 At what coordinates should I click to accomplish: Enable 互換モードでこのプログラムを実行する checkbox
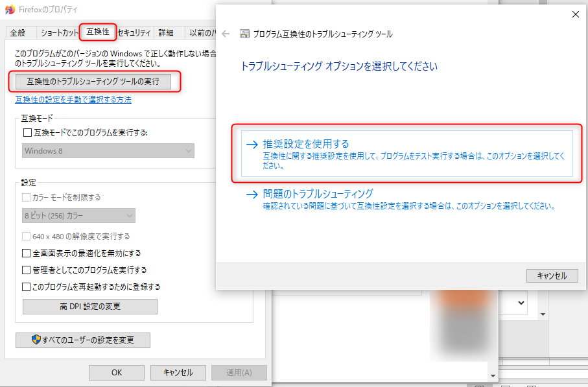(x=27, y=132)
